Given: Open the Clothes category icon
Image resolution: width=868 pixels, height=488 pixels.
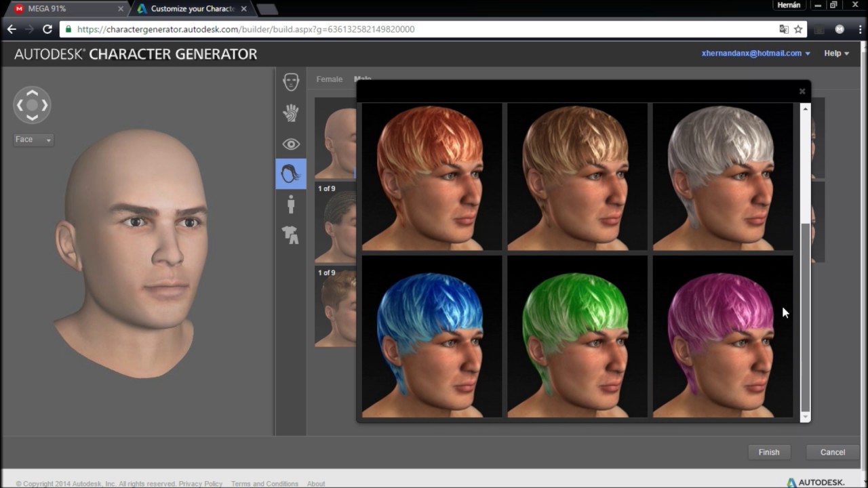Looking at the screenshot, I should 291,235.
